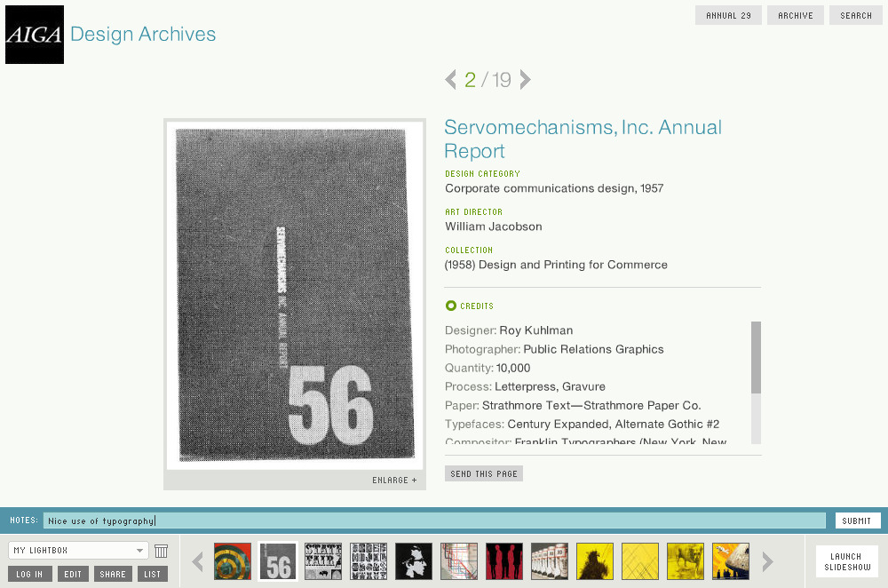The image size is (888, 588).
Task: Open the Archive menu
Action: click(795, 15)
